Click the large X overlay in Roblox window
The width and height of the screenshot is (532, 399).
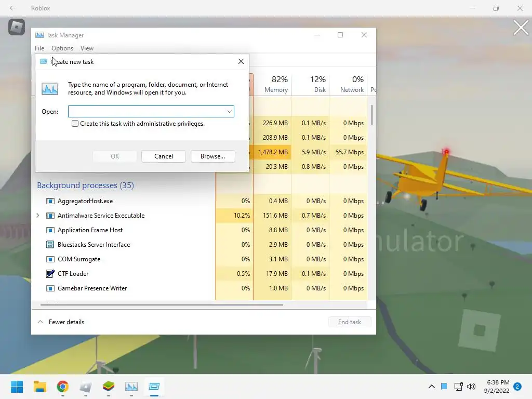coord(521,28)
